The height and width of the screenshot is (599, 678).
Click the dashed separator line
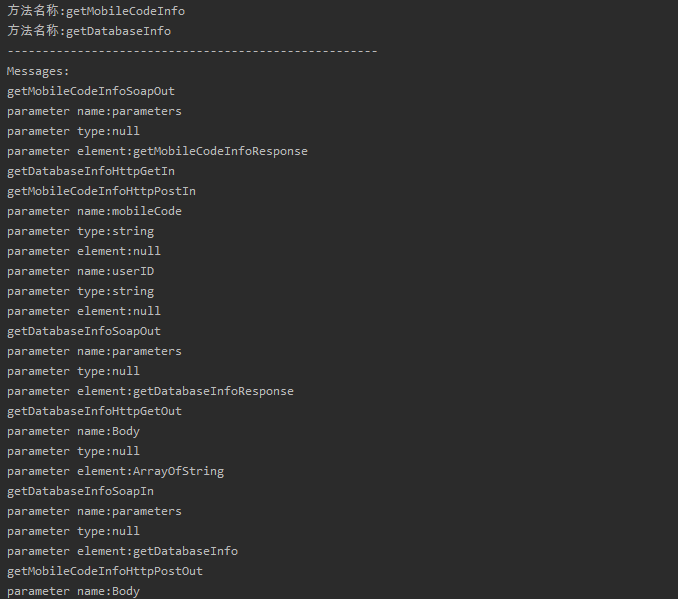coord(192,51)
